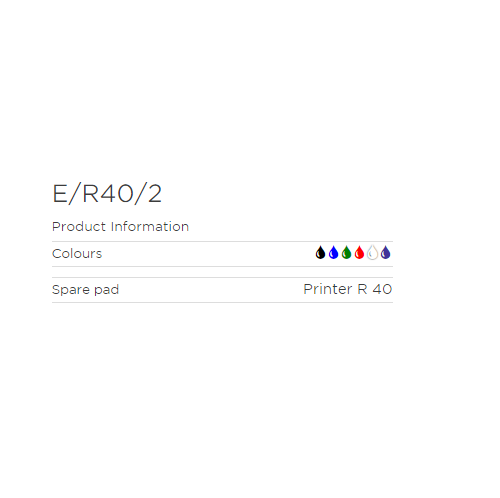Click the E/R40/2 product title
The width and height of the screenshot is (500, 498).
click(107, 194)
